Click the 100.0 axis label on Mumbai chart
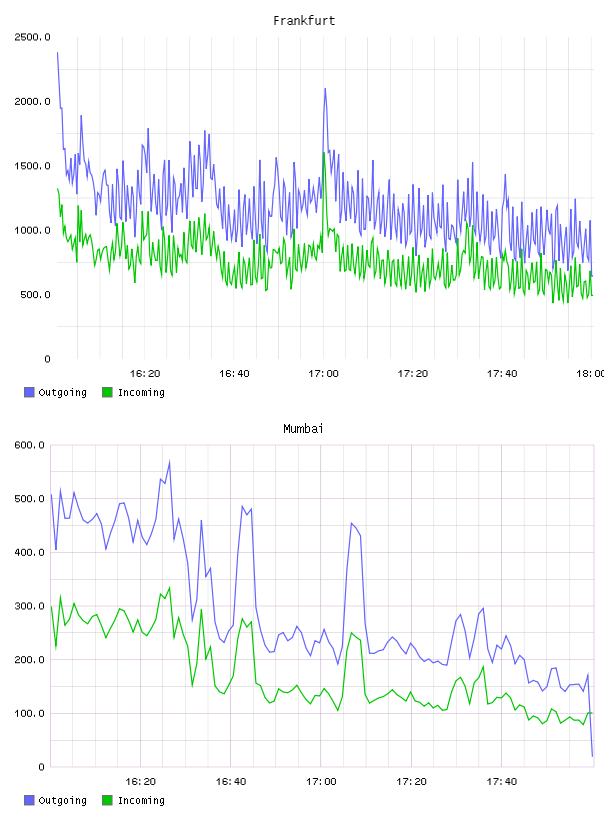The width and height of the screenshot is (608, 816). click(29, 713)
